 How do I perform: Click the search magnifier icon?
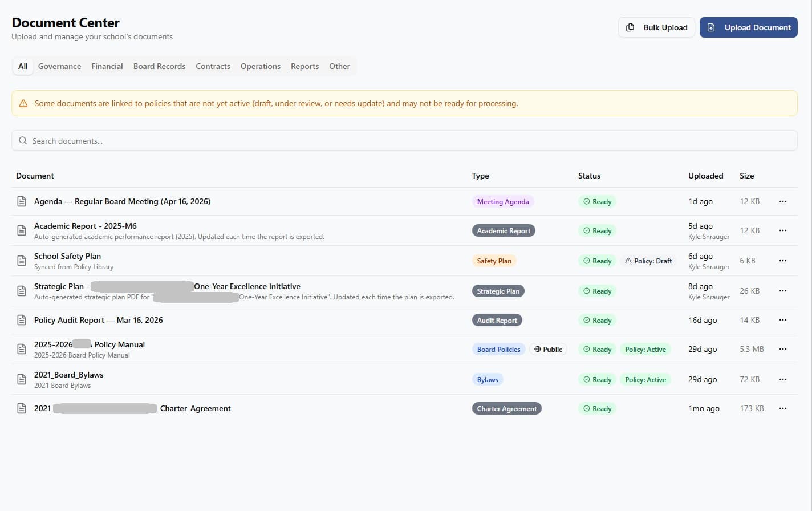(23, 140)
